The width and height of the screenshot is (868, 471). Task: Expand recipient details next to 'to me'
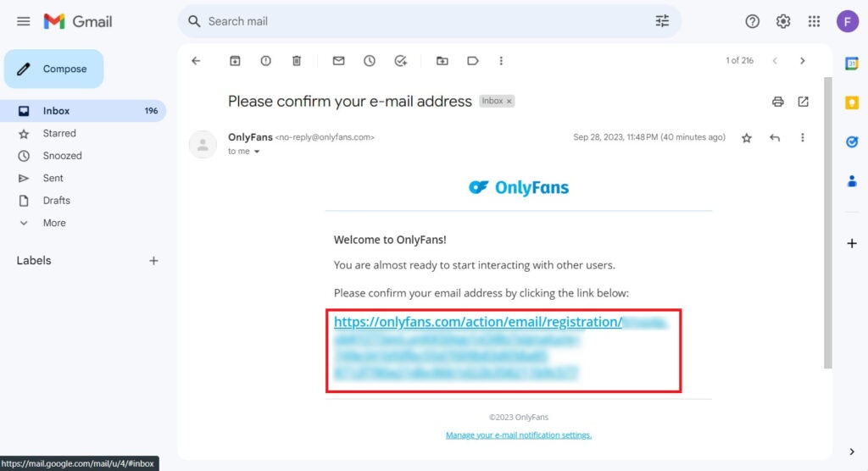pyautogui.click(x=257, y=152)
